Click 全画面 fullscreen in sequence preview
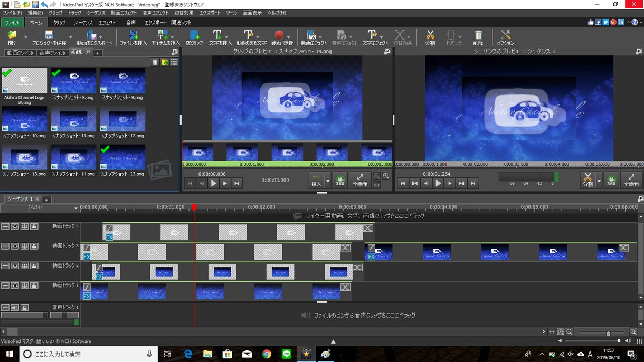This screenshot has height=362, width=644. click(x=631, y=180)
